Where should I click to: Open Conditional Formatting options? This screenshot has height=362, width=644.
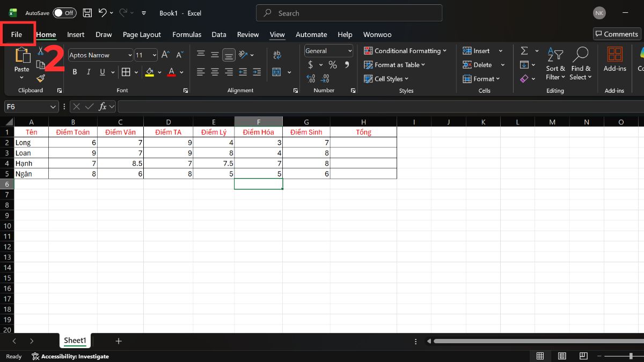point(406,50)
